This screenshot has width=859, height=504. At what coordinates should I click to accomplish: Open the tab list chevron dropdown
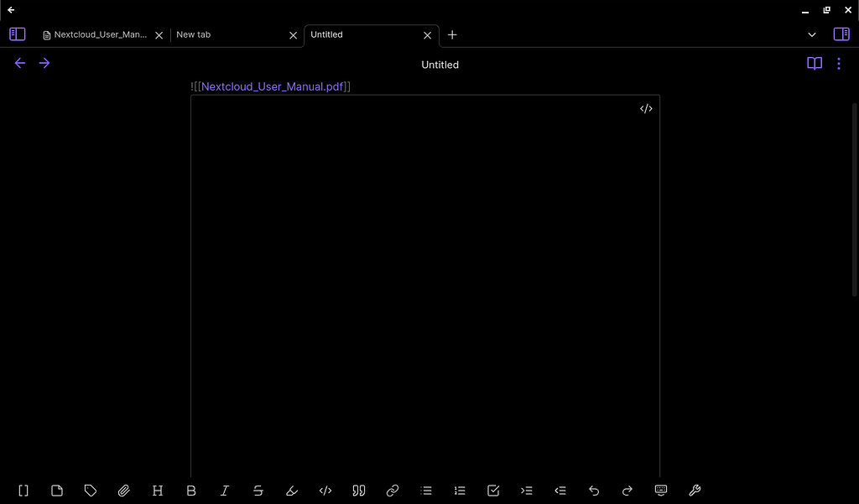click(x=811, y=34)
